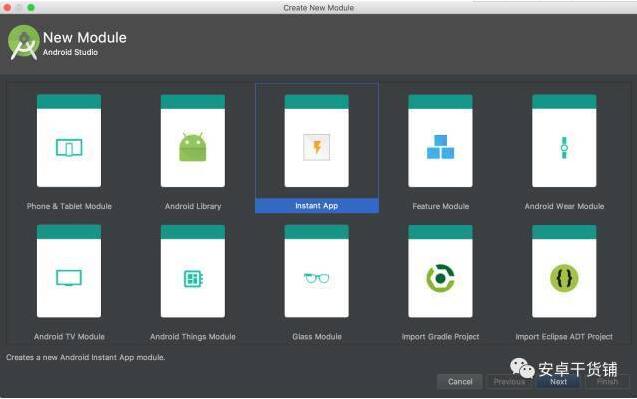Close the Create New Module window
Screen dimensions: 637x399
7,8
